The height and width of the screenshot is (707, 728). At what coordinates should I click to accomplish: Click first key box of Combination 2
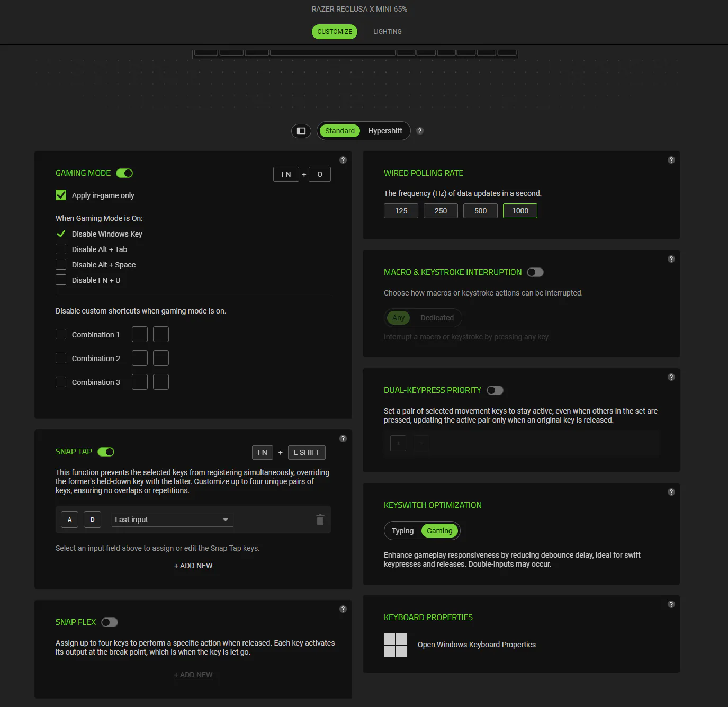[140, 358]
